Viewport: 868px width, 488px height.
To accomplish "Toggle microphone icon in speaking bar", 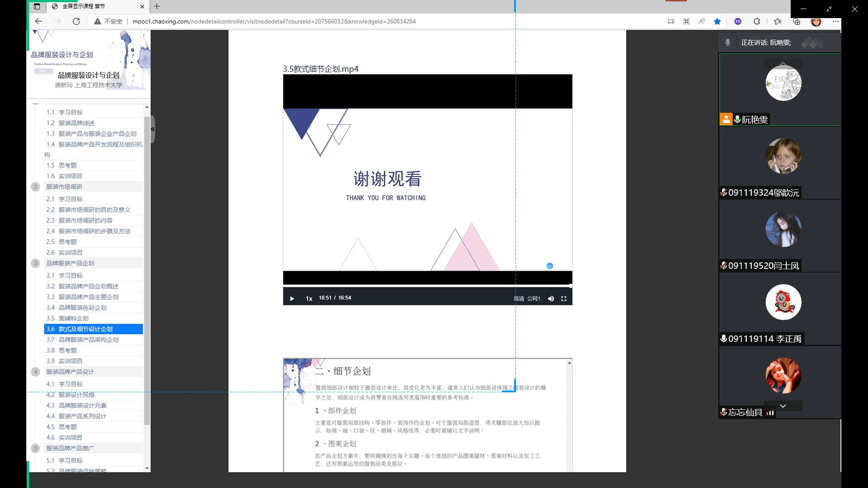I will (727, 42).
